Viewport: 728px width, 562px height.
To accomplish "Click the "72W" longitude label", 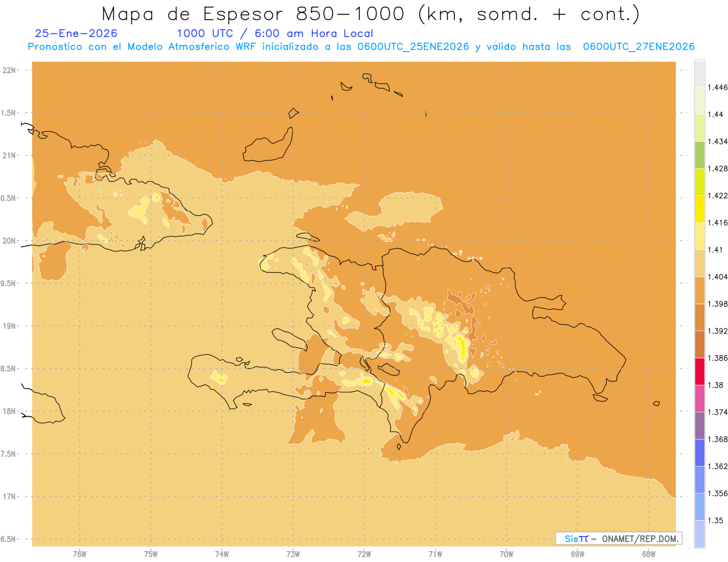I will [364, 554].
